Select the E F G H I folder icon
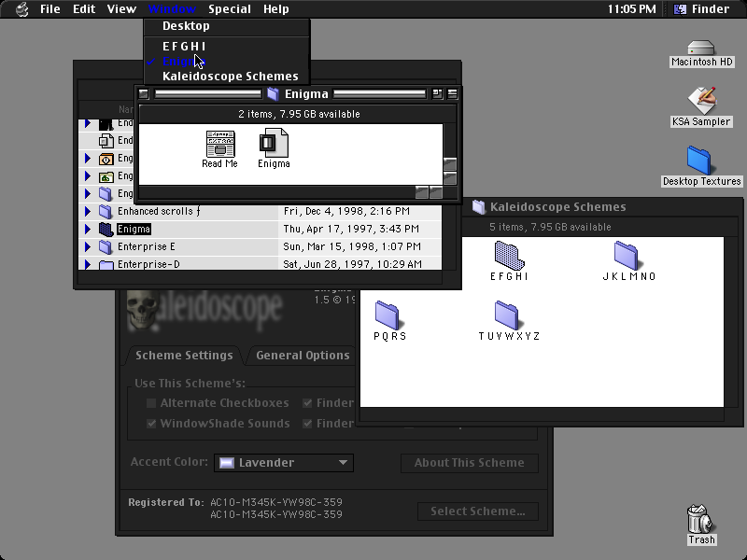This screenshot has width=747, height=560. (x=509, y=256)
